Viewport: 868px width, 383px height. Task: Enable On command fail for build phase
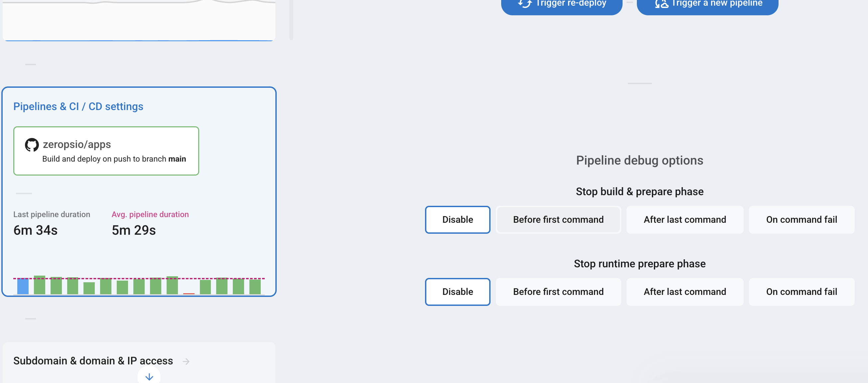(x=801, y=219)
